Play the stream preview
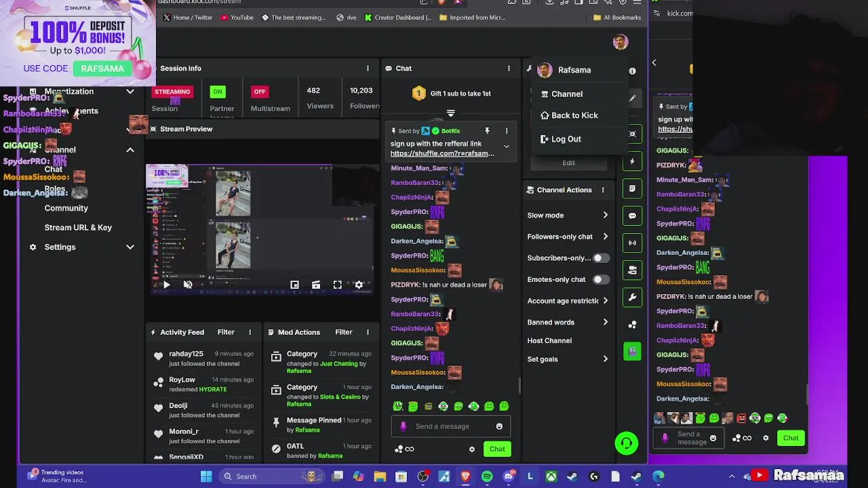868x488 pixels. [x=166, y=285]
